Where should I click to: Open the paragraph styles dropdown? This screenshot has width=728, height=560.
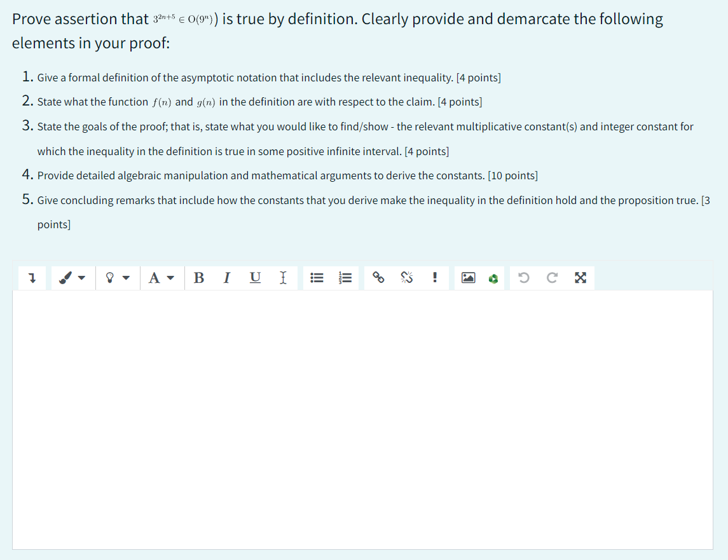pyautogui.click(x=72, y=278)
